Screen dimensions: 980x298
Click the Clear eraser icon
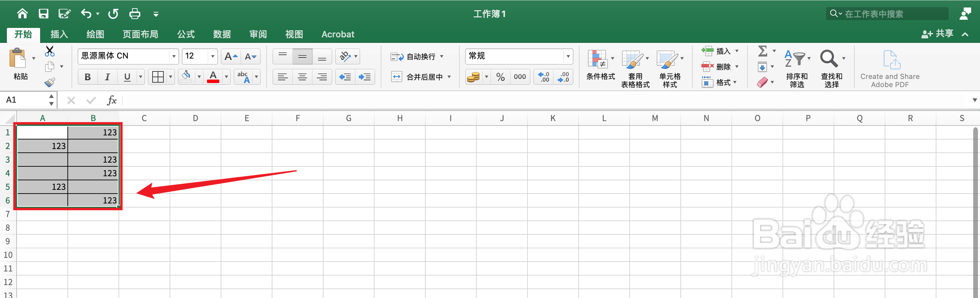pos(762,82)
